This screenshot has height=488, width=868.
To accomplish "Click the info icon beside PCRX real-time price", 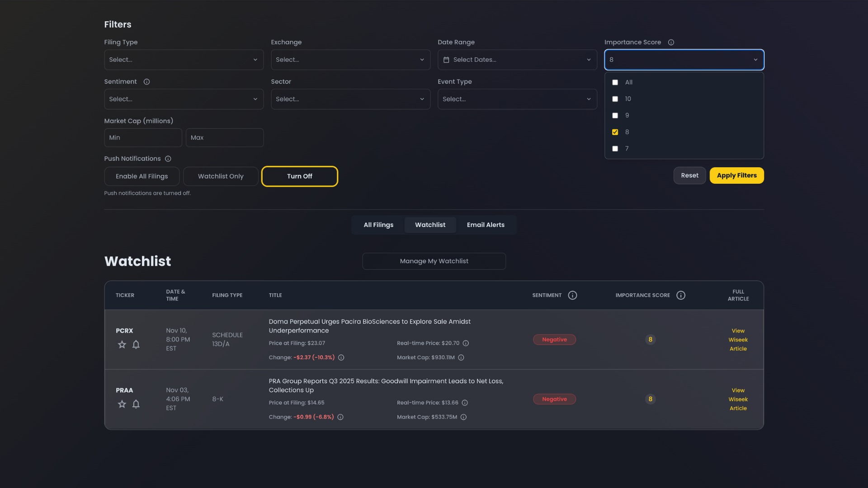I will point(467,343).
